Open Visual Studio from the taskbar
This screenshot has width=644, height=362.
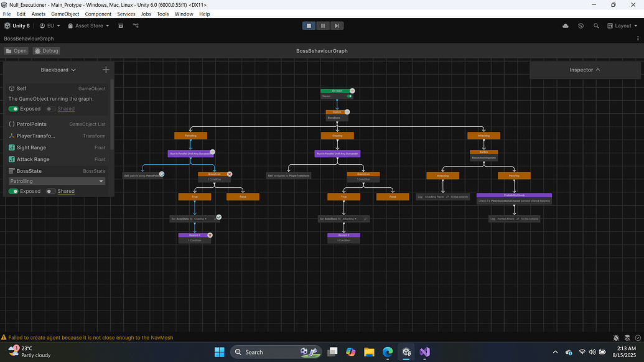[x=425, y=351]
